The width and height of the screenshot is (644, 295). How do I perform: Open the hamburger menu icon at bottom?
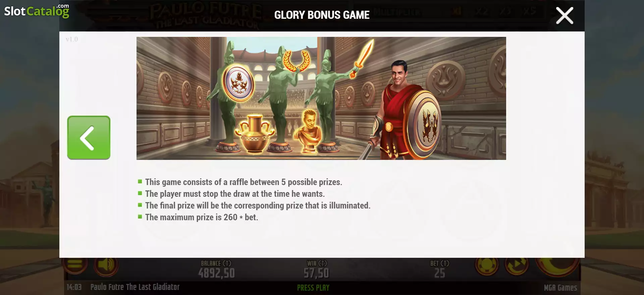pyautogui.click(x=75, y=265)
